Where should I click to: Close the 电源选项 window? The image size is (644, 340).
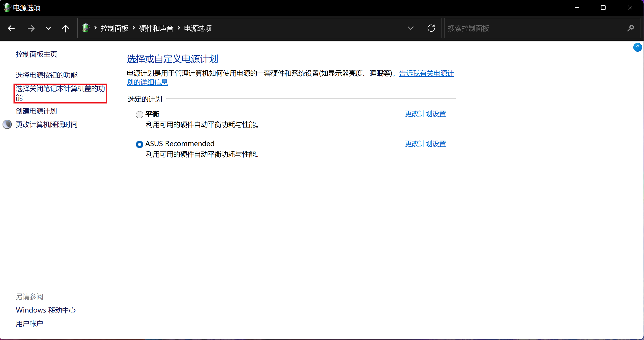(x=630, y=8)
